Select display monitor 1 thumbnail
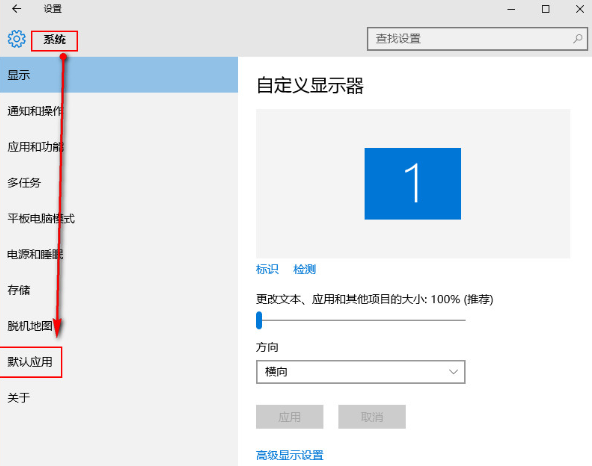 tap(412, 184)
